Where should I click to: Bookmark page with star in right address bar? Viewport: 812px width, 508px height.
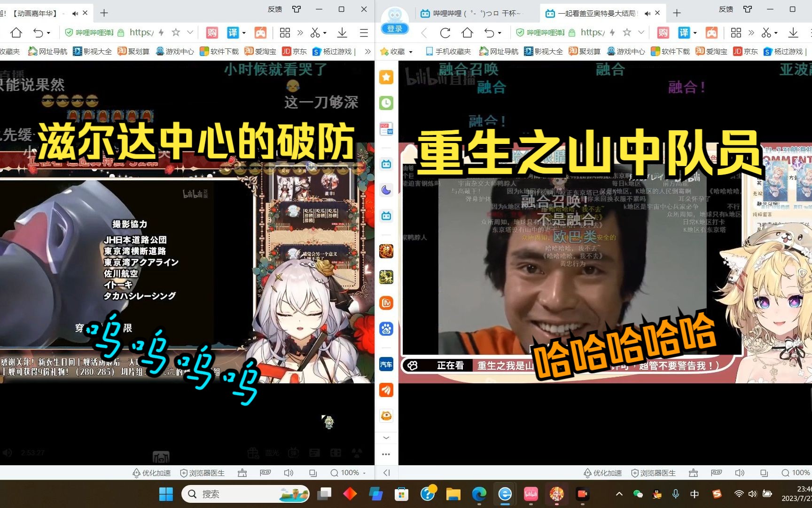click(627, 32)
